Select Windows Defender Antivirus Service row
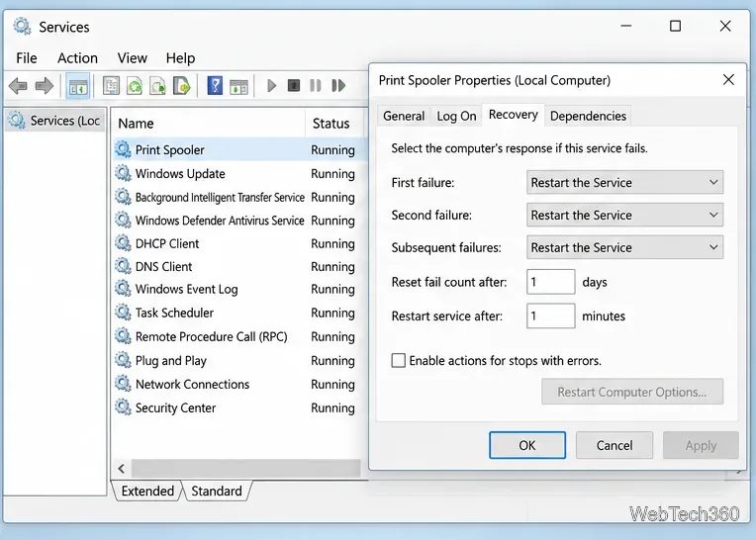Viewport: 756px width, 540px height. [x=238, y=221]
